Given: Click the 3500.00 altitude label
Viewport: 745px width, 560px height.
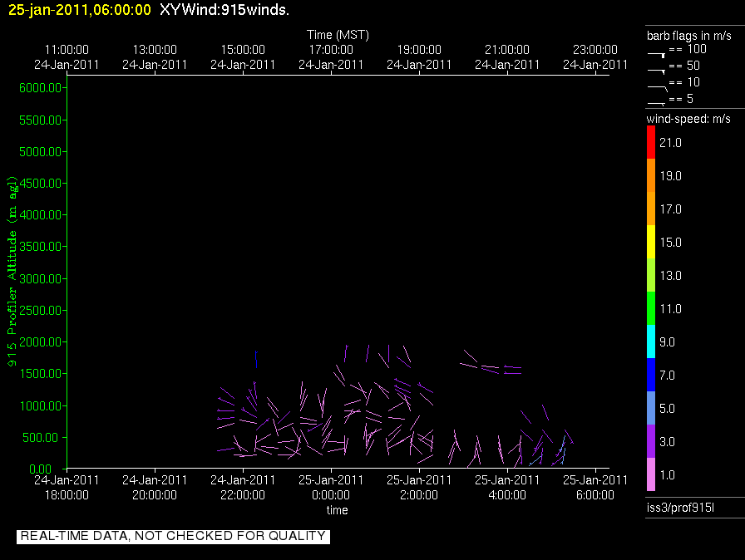Looking at the screenshot, I should click(x=41, y=246).
